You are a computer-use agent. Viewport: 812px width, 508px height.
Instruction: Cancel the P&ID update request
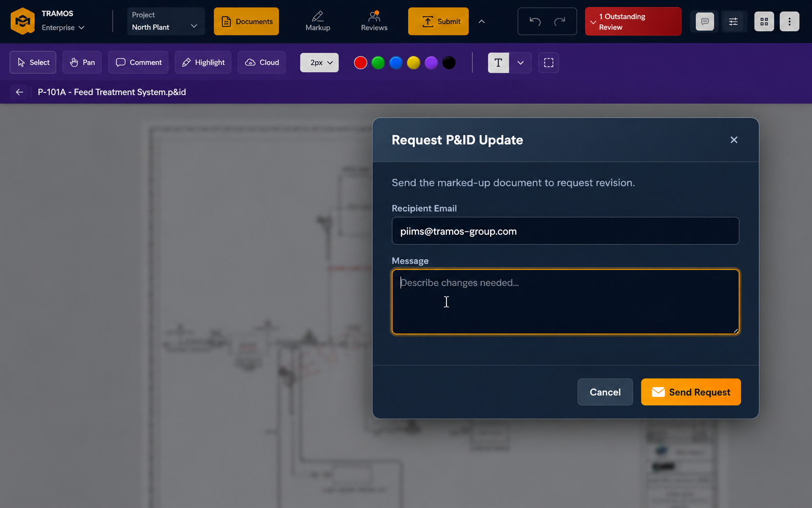click(x=605, y=392)
